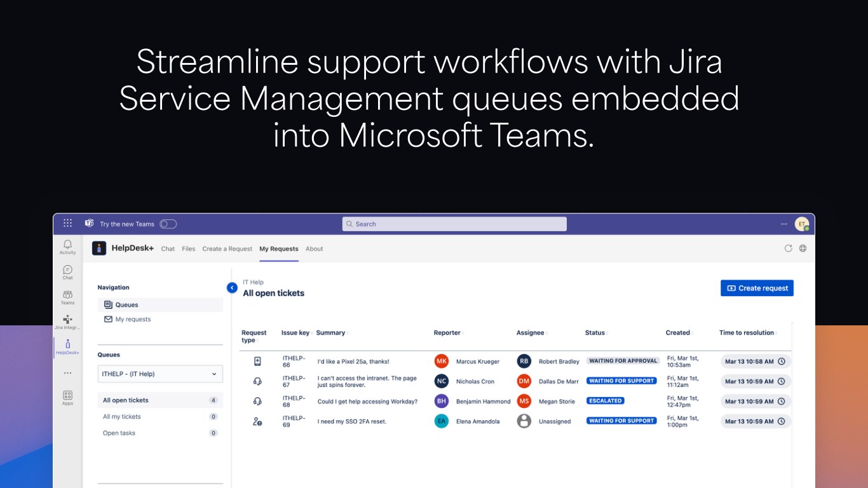The height and width of the screenshot is (488, 868).
Task: Sort by the Reporter column
Action: (x=448, y=333)
